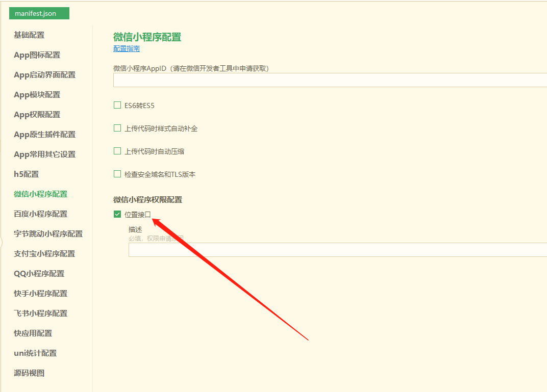Focus the 微信小程序AppID input field

point(330,80)
